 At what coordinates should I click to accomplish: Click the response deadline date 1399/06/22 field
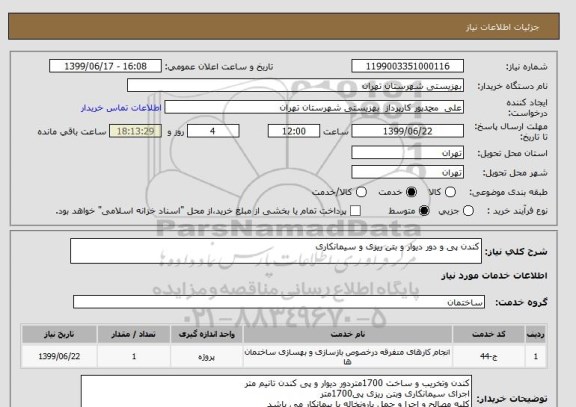pos(407,131)
